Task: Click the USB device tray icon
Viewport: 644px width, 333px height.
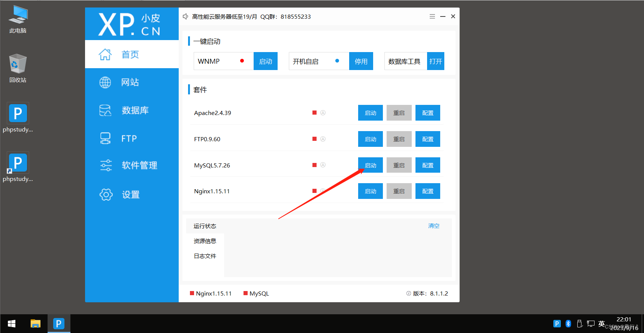Action: coord(580,324)
